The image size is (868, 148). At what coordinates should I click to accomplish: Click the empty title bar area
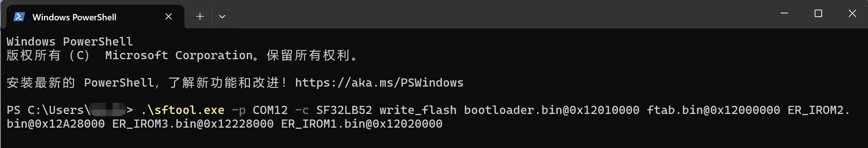[x=481, y=15]
